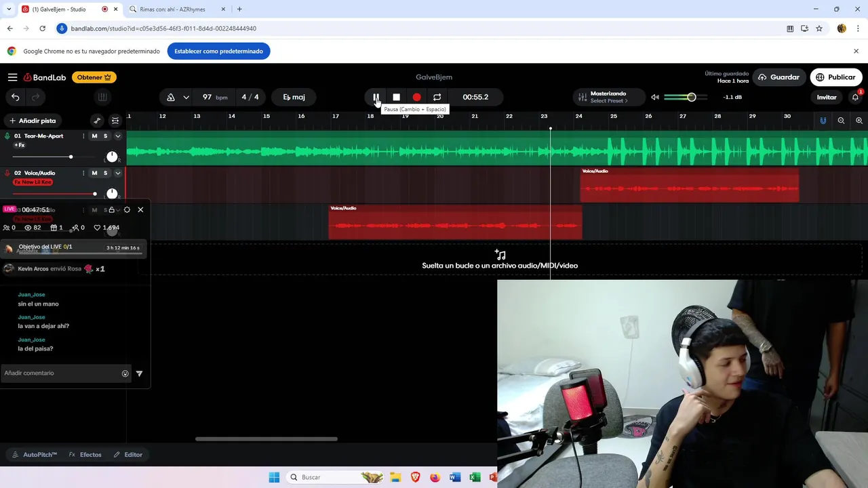The image size is (868, 488).
Task: Click the LIVE likes heart count
Action: (x=106, y=228)
